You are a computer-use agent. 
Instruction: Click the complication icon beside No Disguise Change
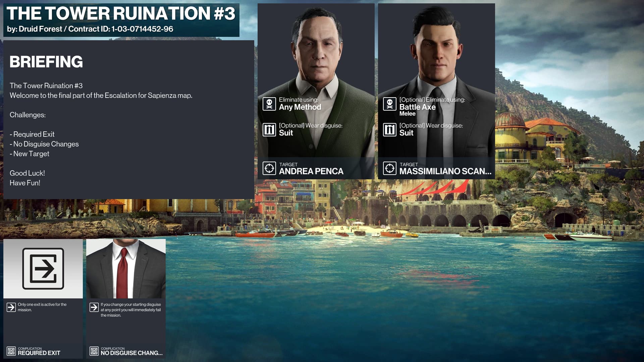coord(94,351)
